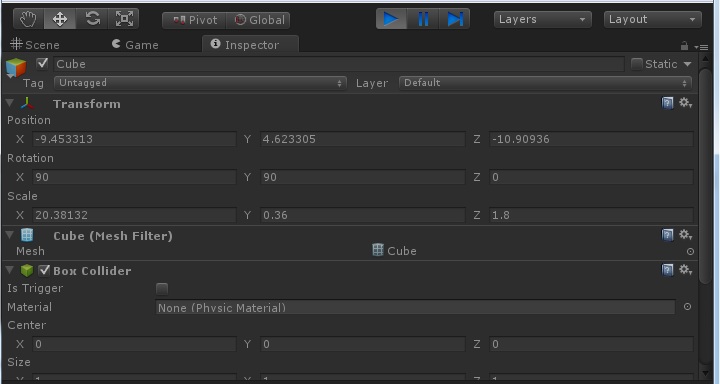The image size is (720, 384).
Task: Click Center Y field
Action: point(363,344)
